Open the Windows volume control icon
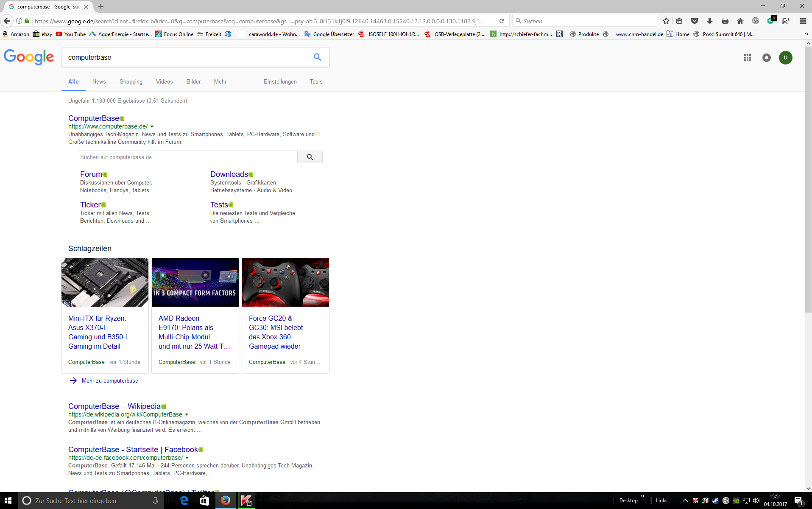 pyautogui.click(x=756, y=501)
